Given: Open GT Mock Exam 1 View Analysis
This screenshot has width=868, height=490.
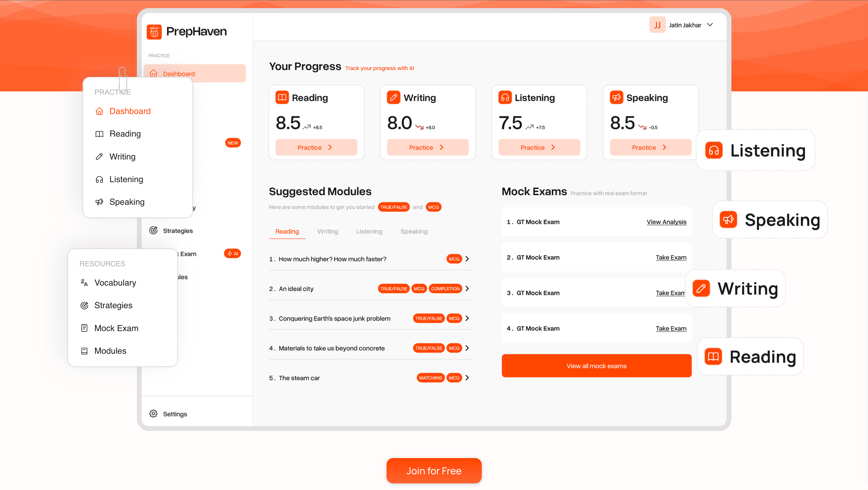Looking at the screenshot, I should (666, 222).
